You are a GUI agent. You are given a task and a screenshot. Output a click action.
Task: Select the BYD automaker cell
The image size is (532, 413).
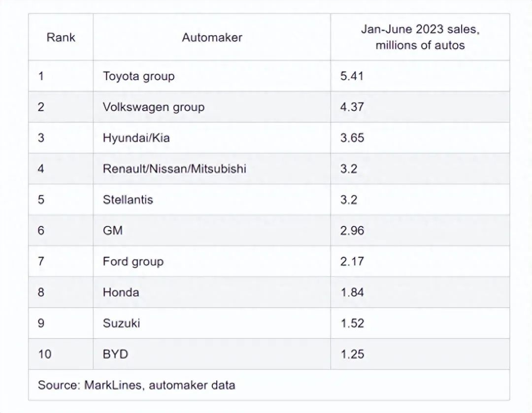pyautogui.click(x=116, y=353)
